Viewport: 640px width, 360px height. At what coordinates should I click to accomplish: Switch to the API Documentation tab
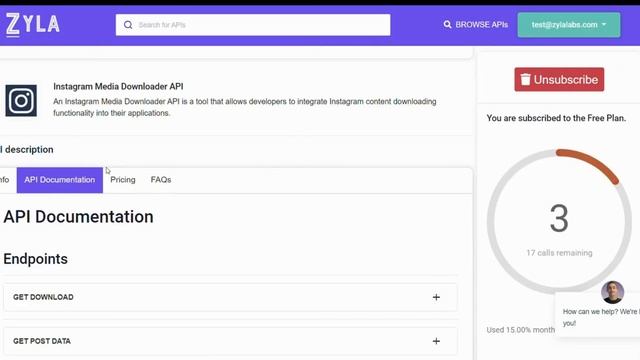60,180
